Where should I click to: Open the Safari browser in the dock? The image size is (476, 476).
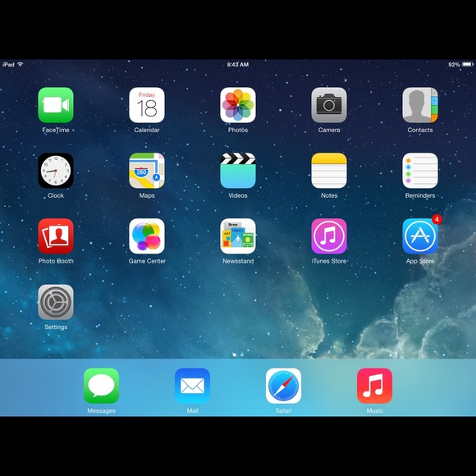click(x=283, y=386)
